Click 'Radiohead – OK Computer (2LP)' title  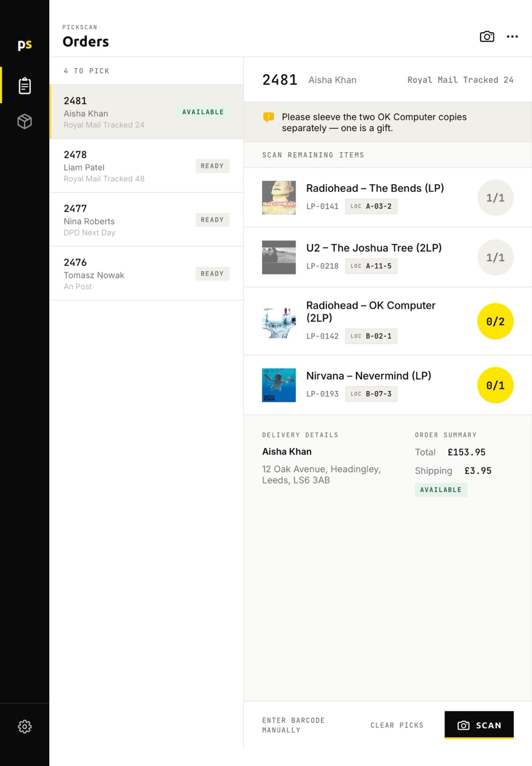(371, 312)
